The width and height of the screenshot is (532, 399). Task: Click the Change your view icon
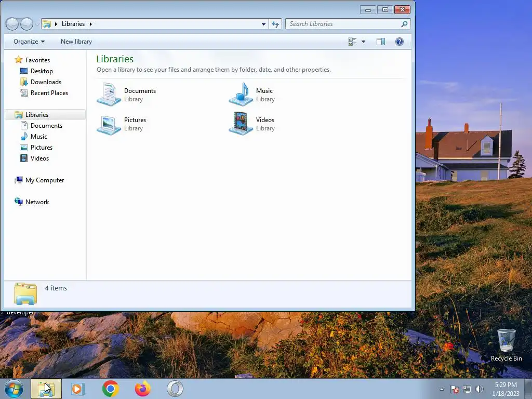352,42
